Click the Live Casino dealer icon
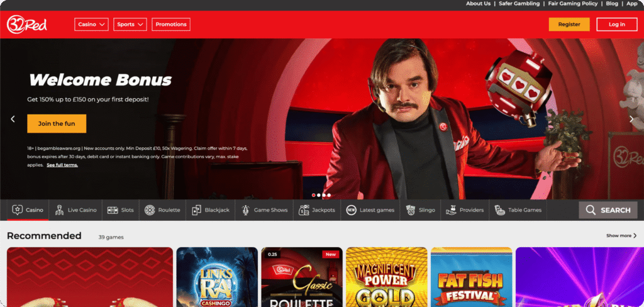 coord(59,209)
